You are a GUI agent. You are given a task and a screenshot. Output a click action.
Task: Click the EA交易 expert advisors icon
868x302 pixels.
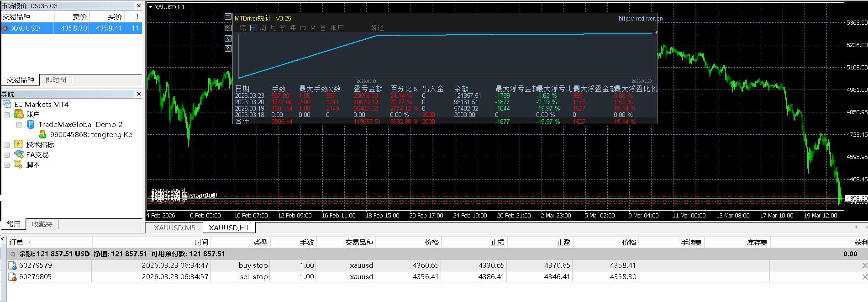point(19,154)
